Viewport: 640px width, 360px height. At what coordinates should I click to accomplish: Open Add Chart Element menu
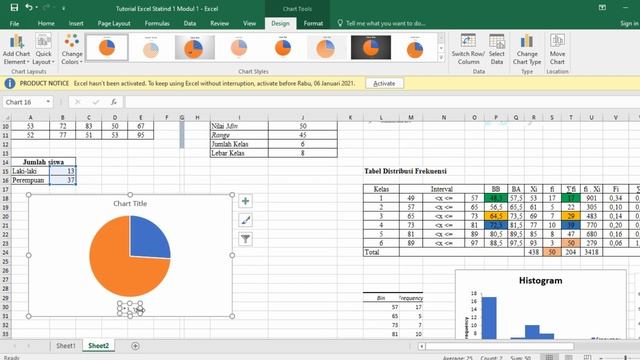click(16, 49)
